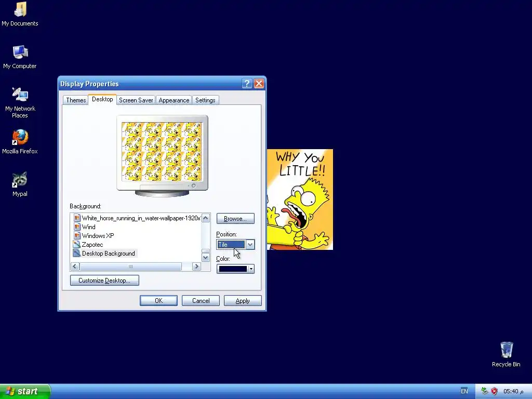Expand the Position dropdown arrow
Image resolution: width=532 pixels, height=399 pixels.
pos(250,244)
